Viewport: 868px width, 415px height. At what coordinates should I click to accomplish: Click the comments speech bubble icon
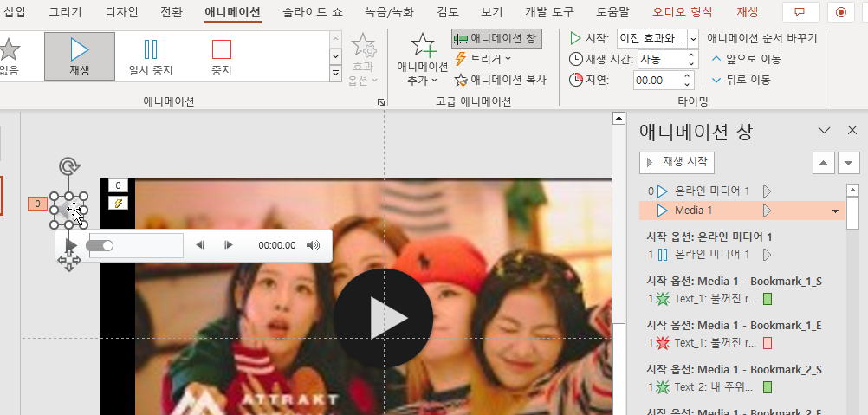click(800, 11)
